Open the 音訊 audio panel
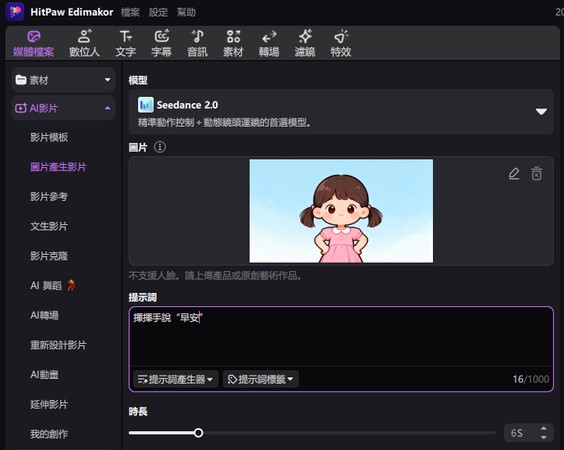 (197, 44)
